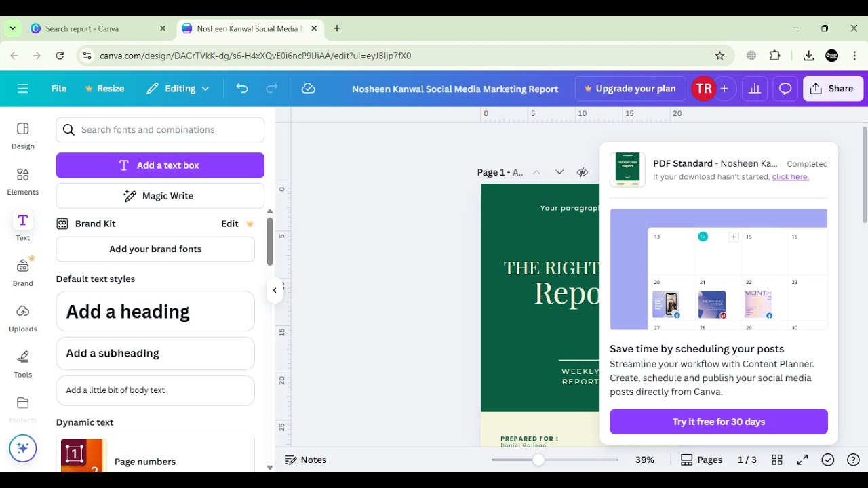
Task: Move page down with the down chevron
Action: [559, 172]
